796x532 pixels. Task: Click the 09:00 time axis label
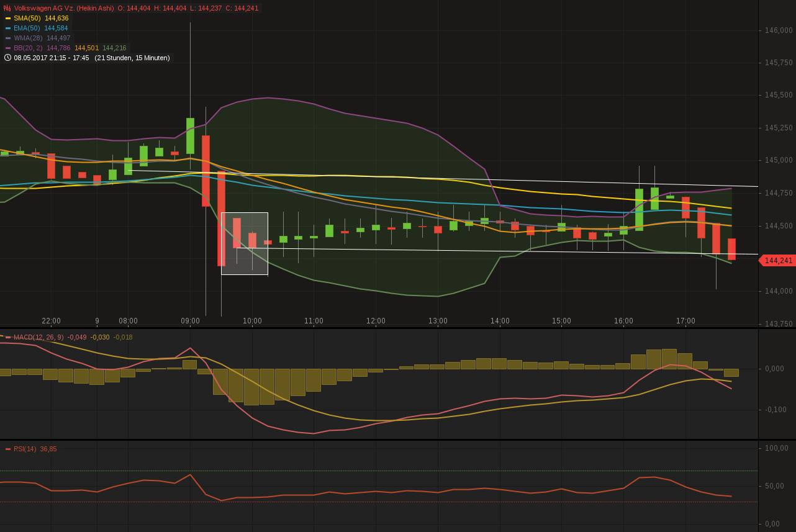tap(190, 321)
